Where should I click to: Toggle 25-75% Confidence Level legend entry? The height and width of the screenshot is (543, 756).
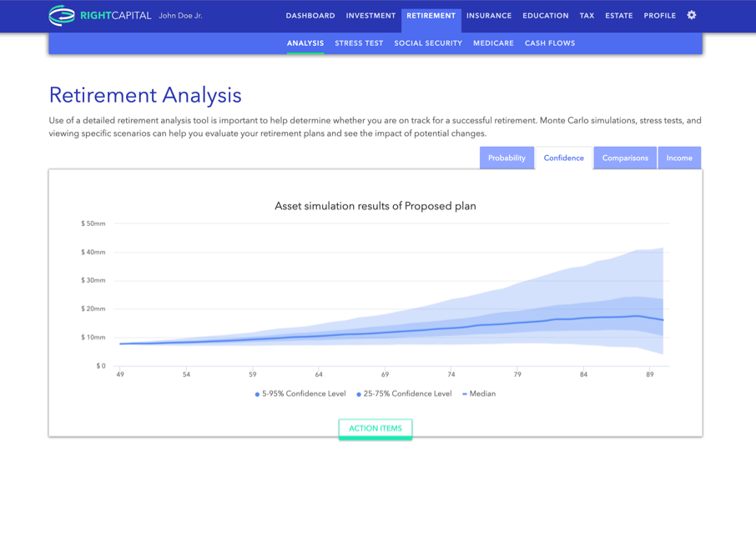click(x=404, y=394)
